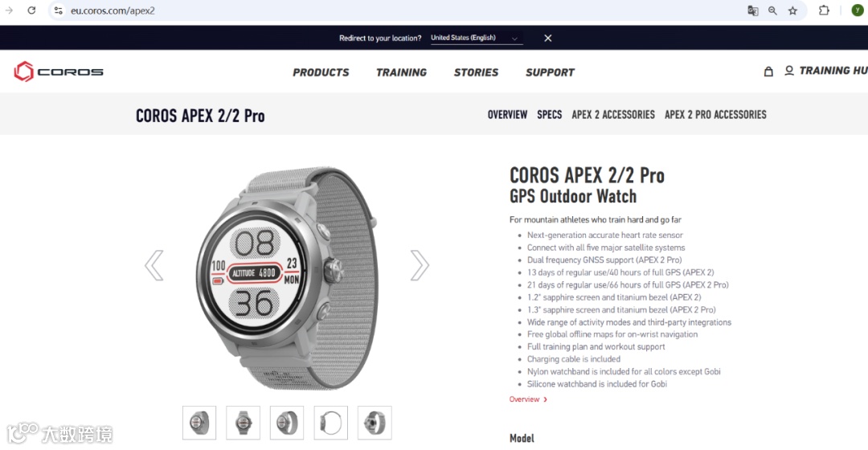The width and height of the screenshot is (868, 450).
Task: Open the site information icon in address bar
Action: 58,10
